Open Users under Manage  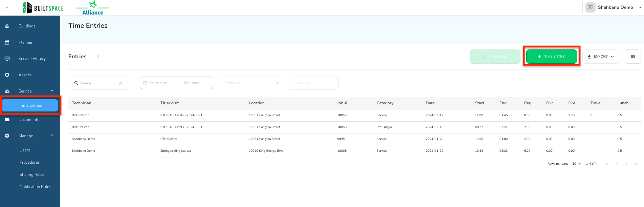25,150
